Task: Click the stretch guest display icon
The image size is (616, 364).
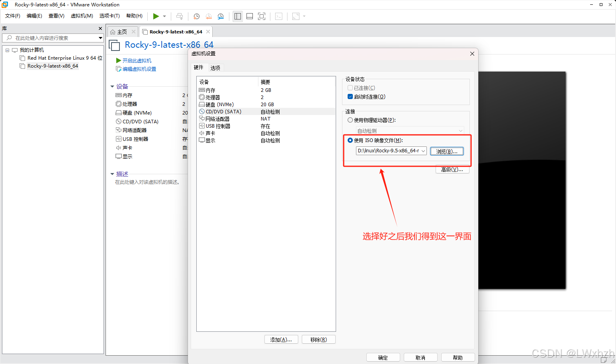Action: [296, 16]
